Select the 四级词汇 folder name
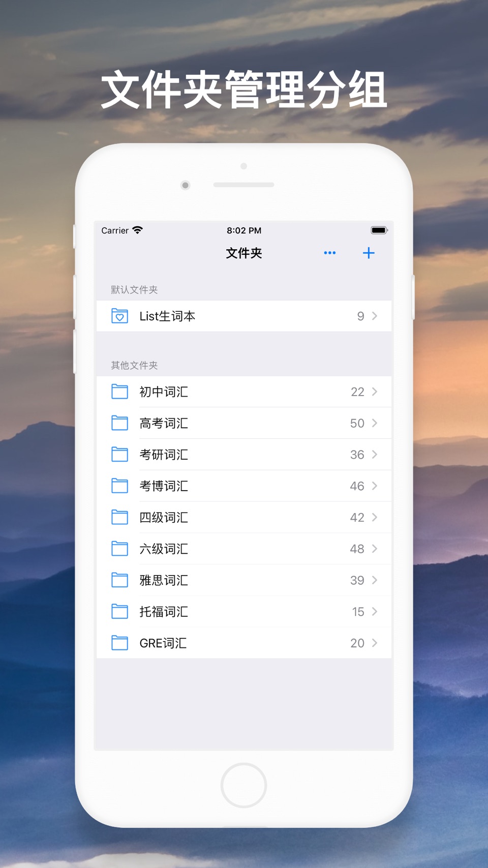Viewport: 488px width, 868px height. [164, 518]
